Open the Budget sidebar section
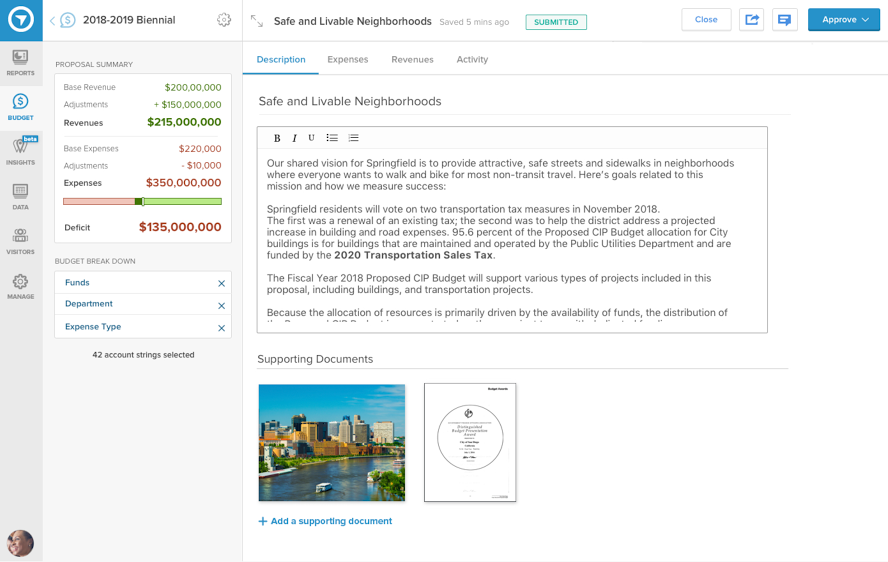The image size is (888, 562). coord(20,107)
